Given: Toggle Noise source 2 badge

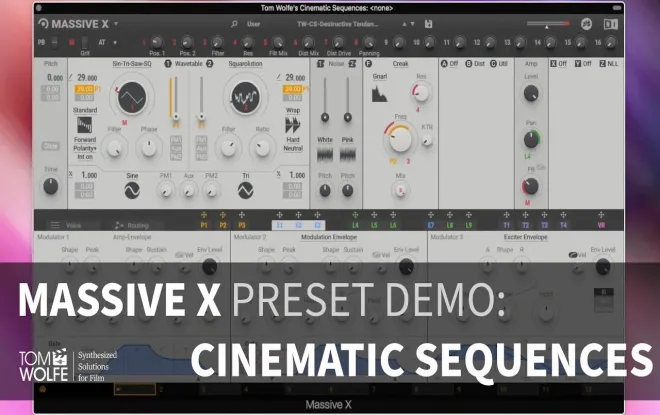Looking at the screenshot, I should pyautogui.click(x=352, y=64).
